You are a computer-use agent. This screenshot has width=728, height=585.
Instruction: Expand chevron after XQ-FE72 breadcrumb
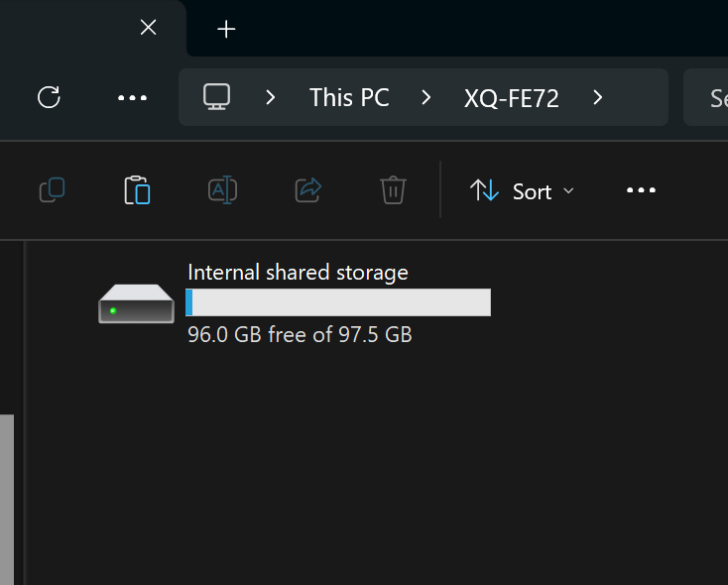tap(598, 97)
